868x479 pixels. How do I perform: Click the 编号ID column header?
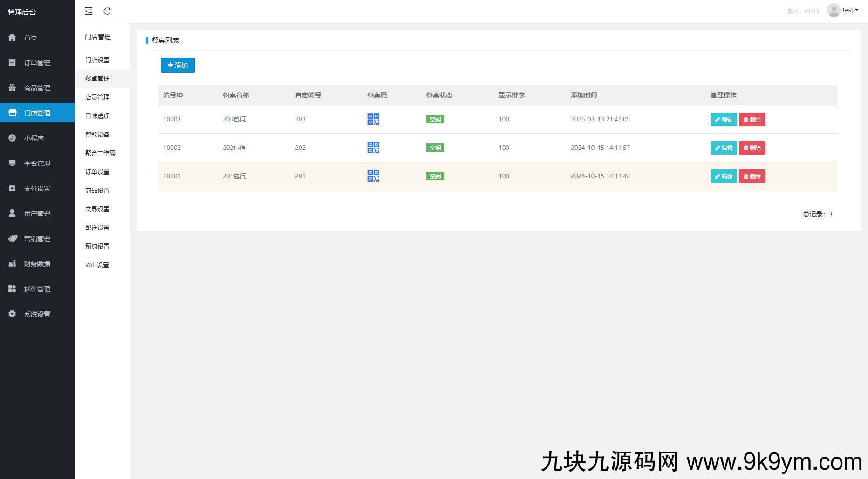tap(173, 95)
